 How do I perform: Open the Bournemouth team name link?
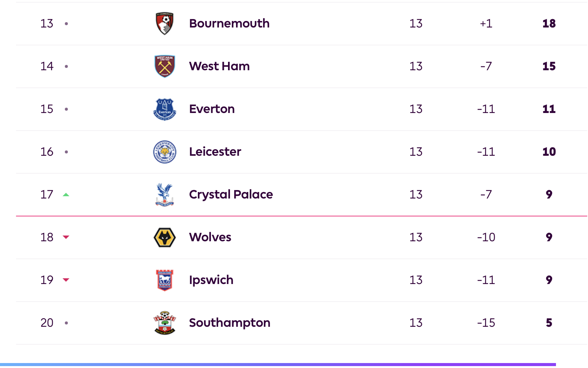[x=229, y=24]
